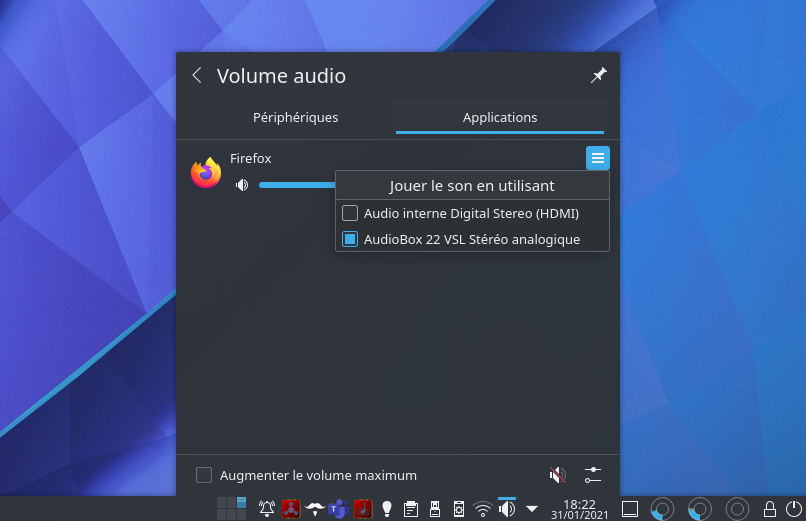806x521 pixels.
Task: Enable Augmenter le volume maximum checkbox
Action: click(x=204, y=475)
